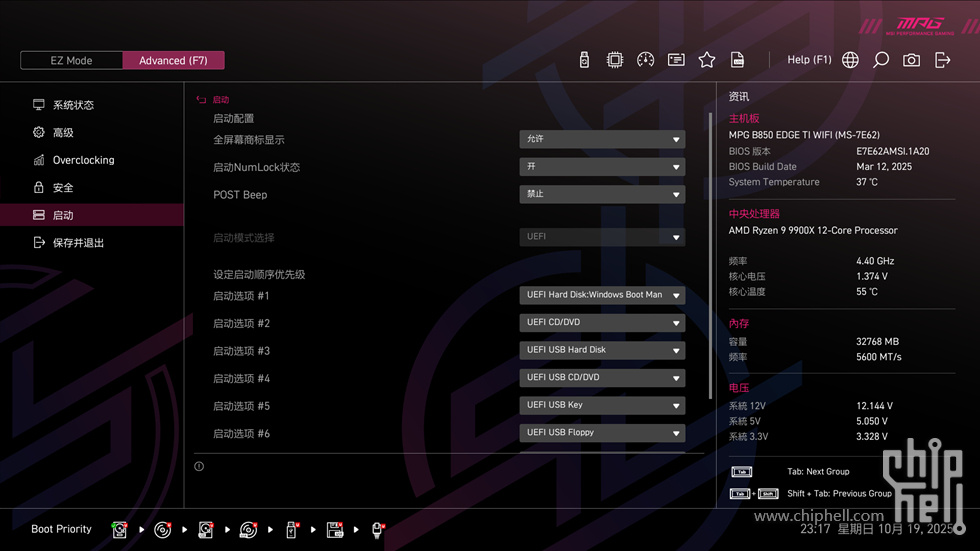This screenshot has width=980, height=551.
Task: Open the 启动NumLock状态 dropdown
Action: point(602,167)
